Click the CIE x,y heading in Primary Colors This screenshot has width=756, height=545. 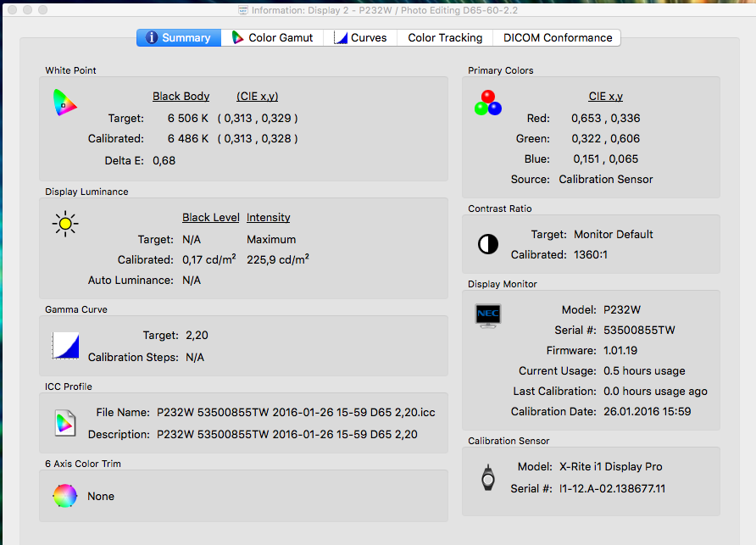click(x=605, y=97)
